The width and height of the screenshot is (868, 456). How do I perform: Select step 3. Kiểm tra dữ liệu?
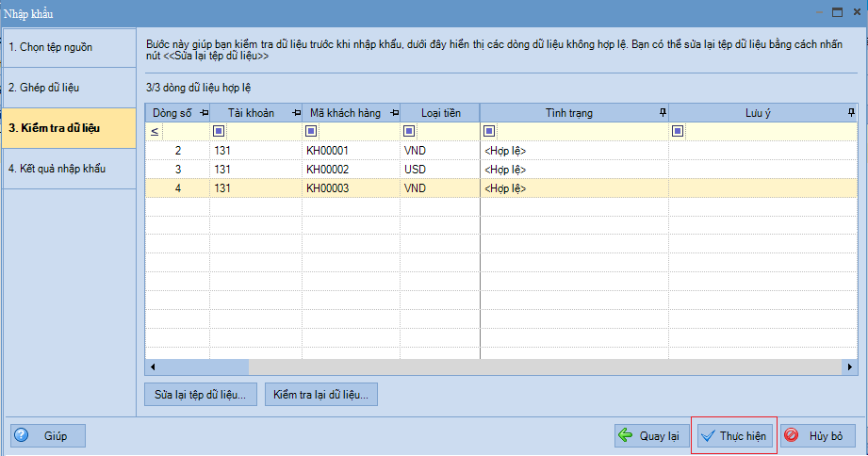(x=69, y=128)
